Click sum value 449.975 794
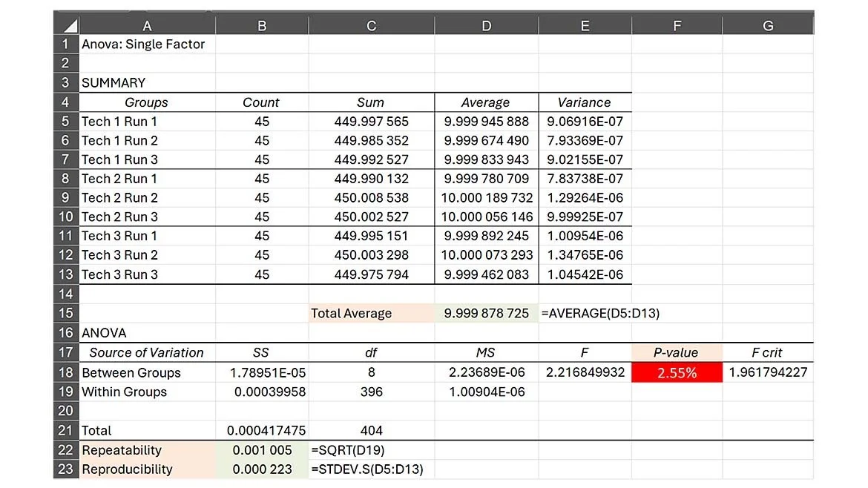This screenshot has width=868, height=488. point(372,274)
